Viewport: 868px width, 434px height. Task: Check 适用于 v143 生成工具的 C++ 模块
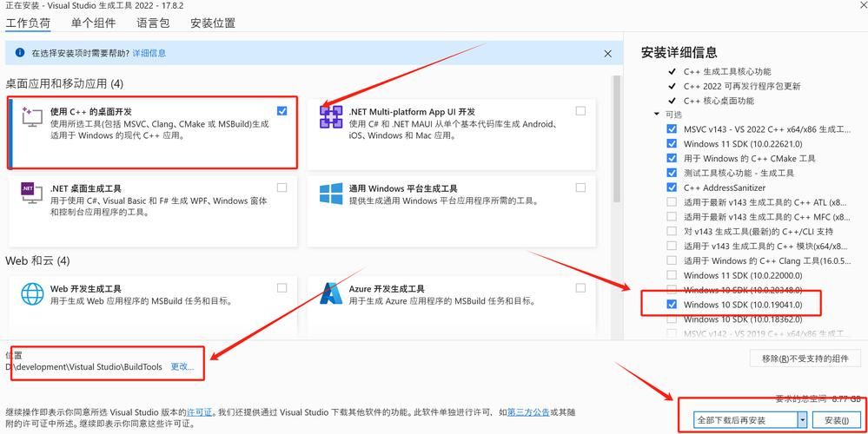(x=672, y=246)
